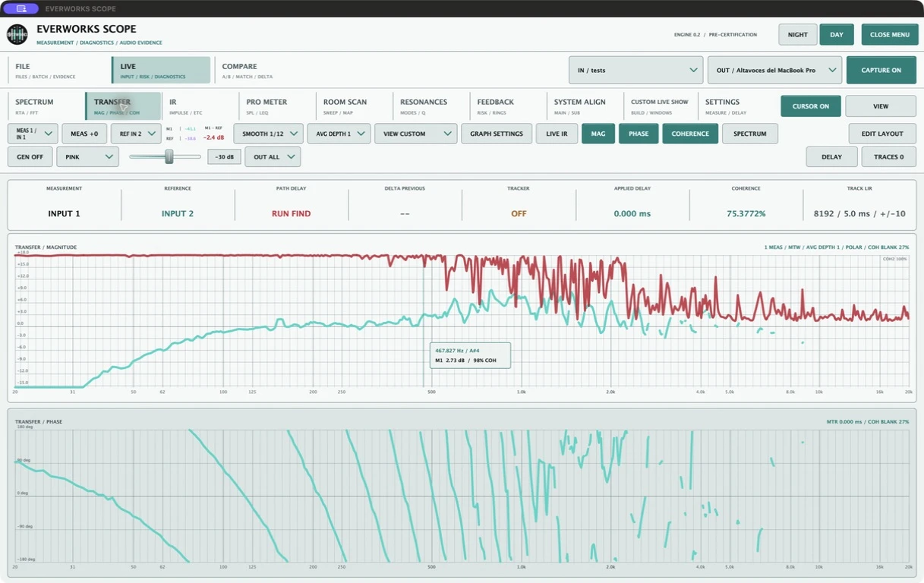Screen dimensions: 924x583
Task: Toggle the COHERENCE trace button
Action: point(690,134)
